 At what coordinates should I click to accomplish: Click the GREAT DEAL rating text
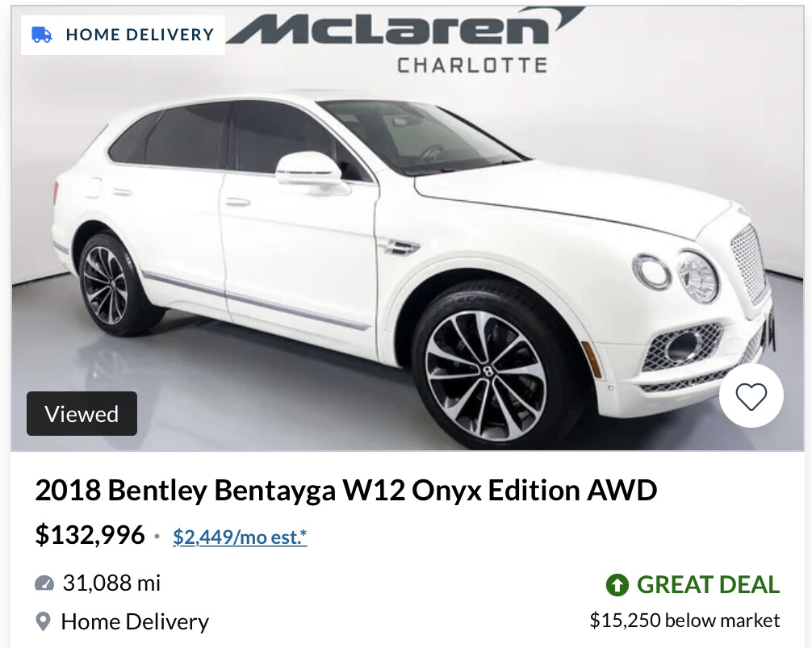(708, 585)
